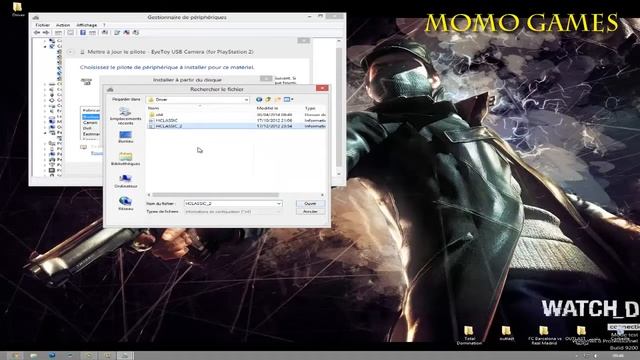Image resolution: width=640 pixels, height=360 pixels.
Task: Click the Annuler button in the file dialog
Action: click(x=310, y=212)
